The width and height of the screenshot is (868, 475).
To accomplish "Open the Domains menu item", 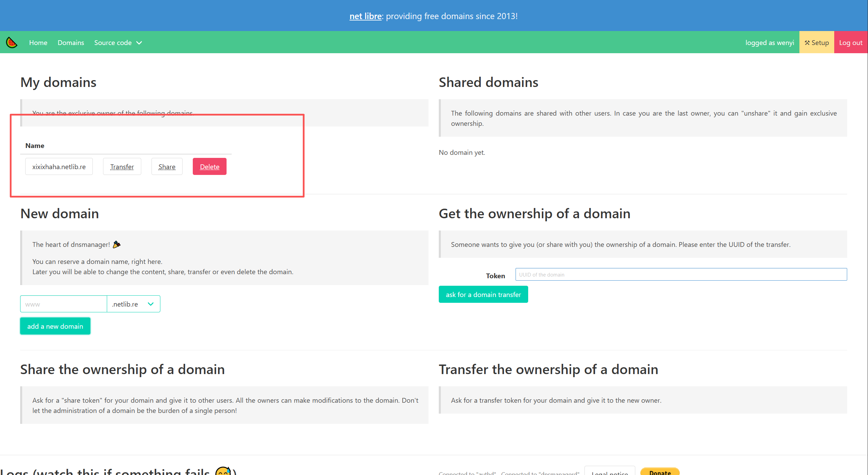I will (71, 43).
